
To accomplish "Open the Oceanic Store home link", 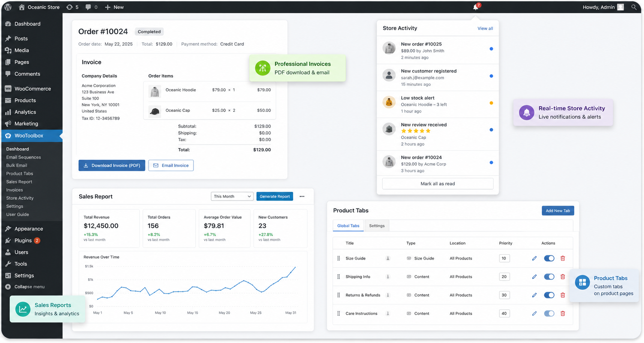I will [39, 7].
